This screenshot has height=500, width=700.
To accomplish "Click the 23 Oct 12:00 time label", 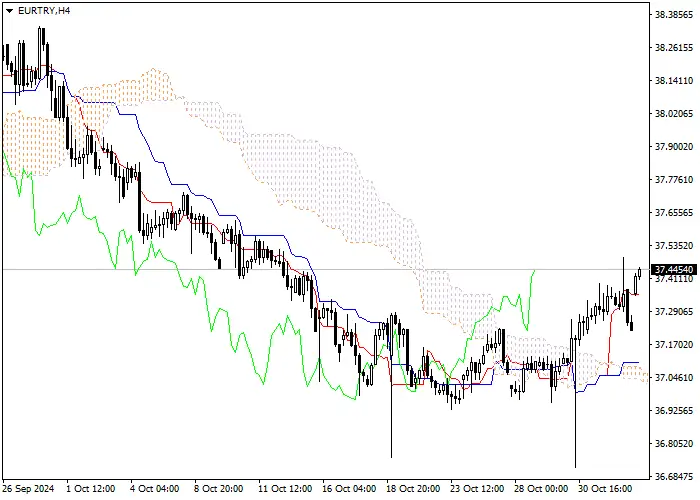I will point(477,489).
